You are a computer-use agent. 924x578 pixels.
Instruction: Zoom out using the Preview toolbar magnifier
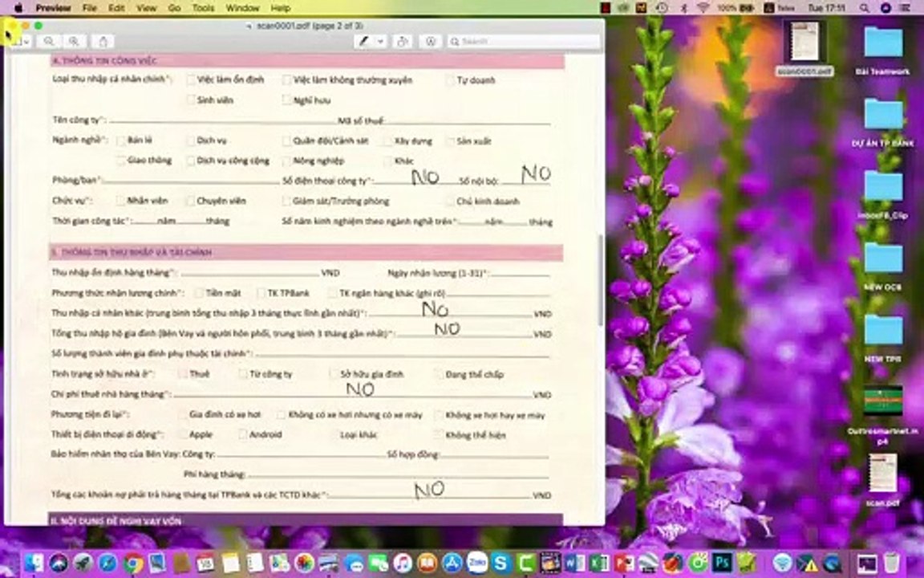tap(48, 41)
